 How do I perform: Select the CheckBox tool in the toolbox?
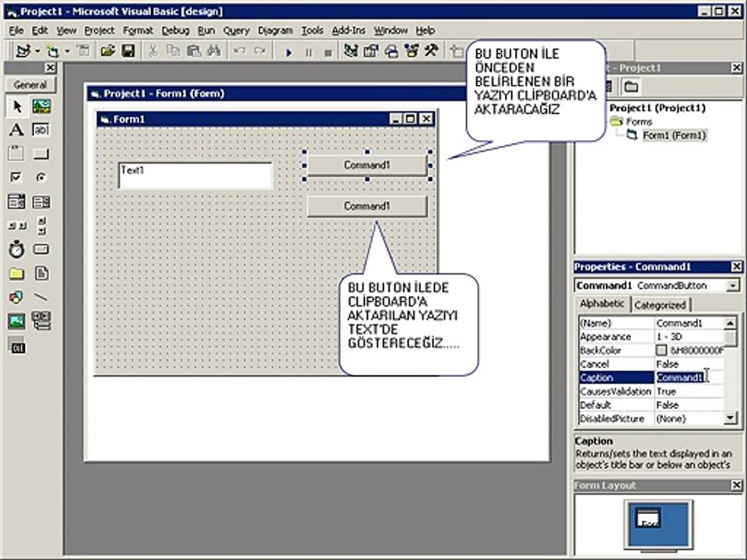point(16,177)
